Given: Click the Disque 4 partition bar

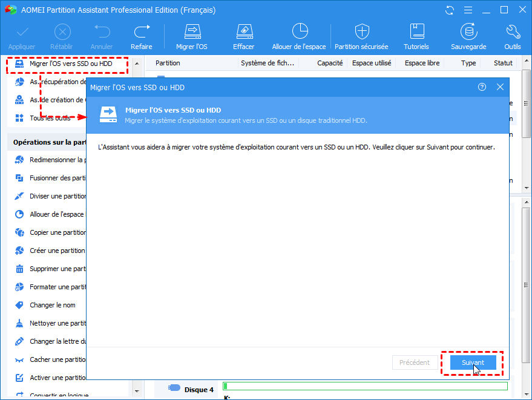Looking at the screenshot, I should tap(365, 386).
